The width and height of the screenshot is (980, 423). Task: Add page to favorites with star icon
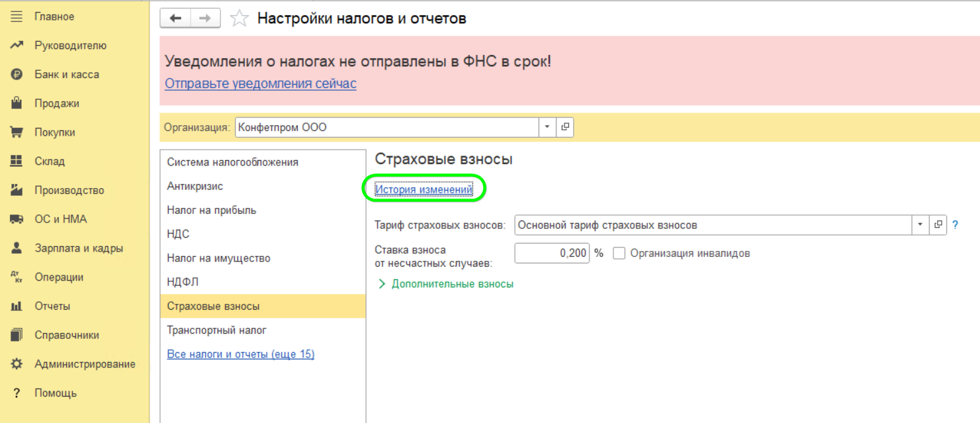pos(238,19)
